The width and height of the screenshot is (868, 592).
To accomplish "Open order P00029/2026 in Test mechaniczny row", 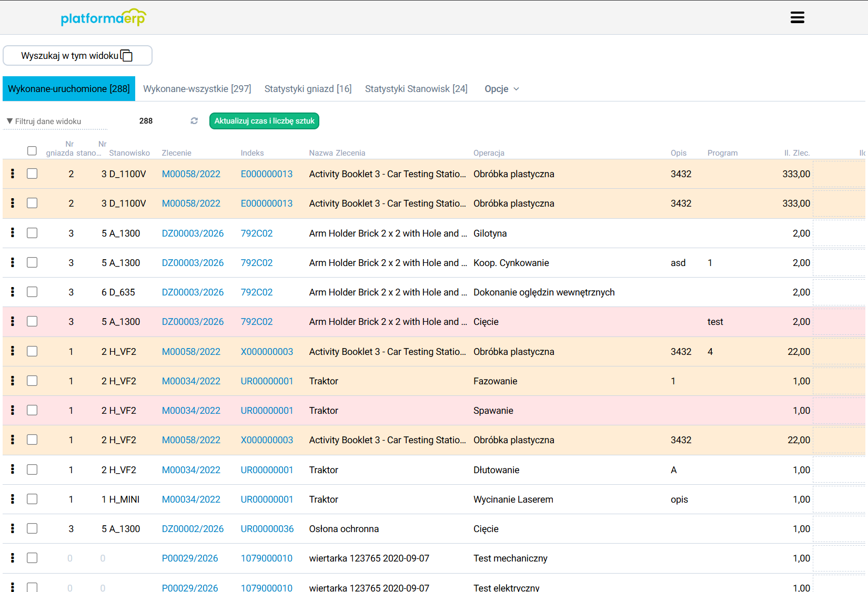I will click(x=190, y=558).
